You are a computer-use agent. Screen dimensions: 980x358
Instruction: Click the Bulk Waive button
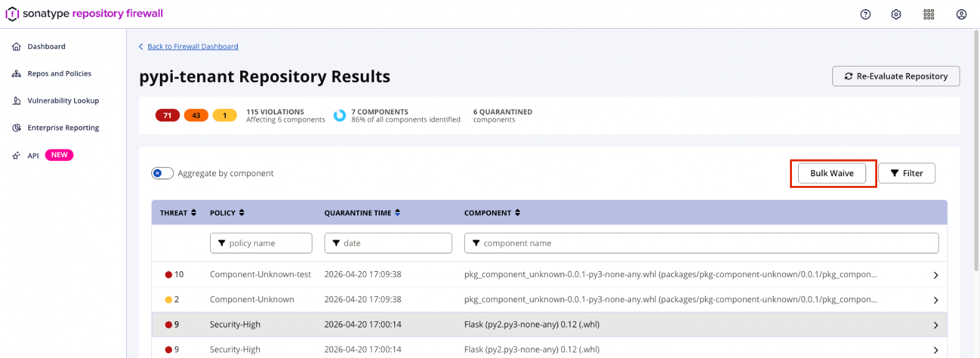coord(832,173)
